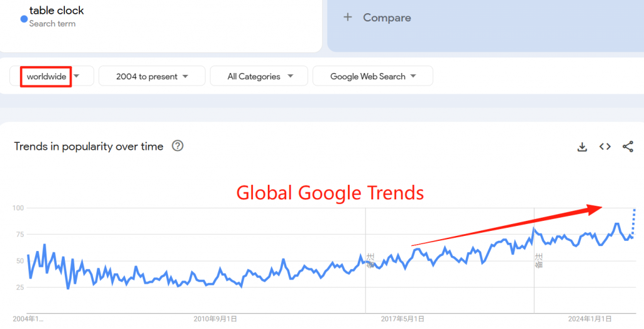The height and width of the screenshot is (329, 644).
Task: Open the 2004 to present date range dropdown
Action: [152, 76]
